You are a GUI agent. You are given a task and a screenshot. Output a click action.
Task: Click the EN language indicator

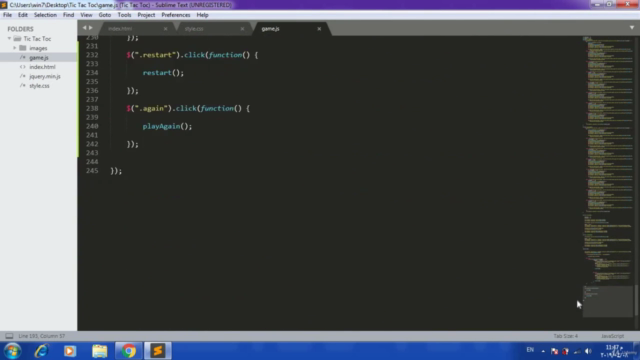[530, 350]
